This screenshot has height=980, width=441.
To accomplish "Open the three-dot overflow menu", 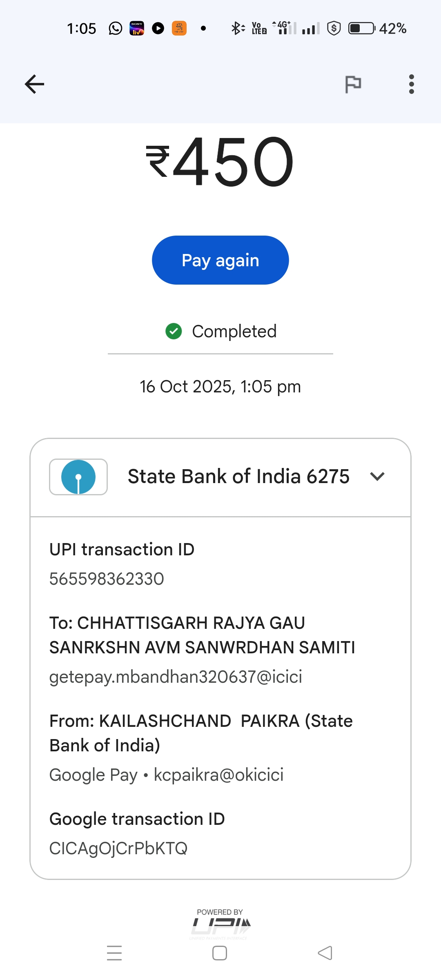I will pyautogui.click(x=411, y=85).
